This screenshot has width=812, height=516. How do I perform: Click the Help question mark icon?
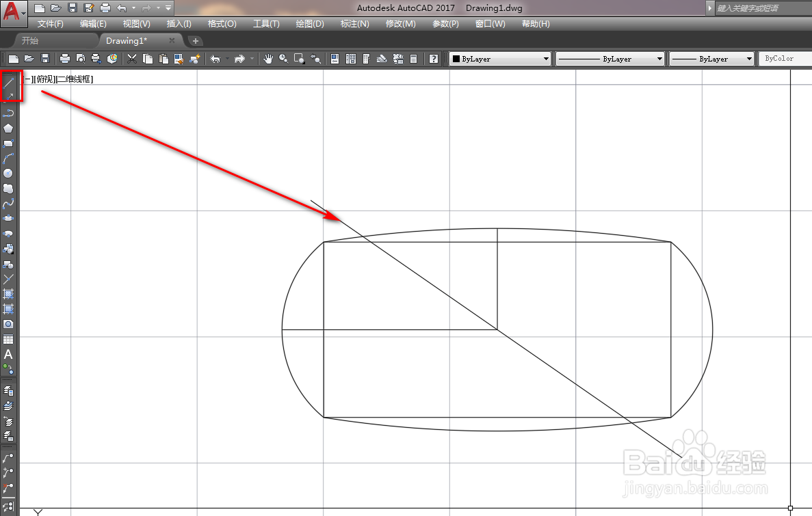[434, 59]
